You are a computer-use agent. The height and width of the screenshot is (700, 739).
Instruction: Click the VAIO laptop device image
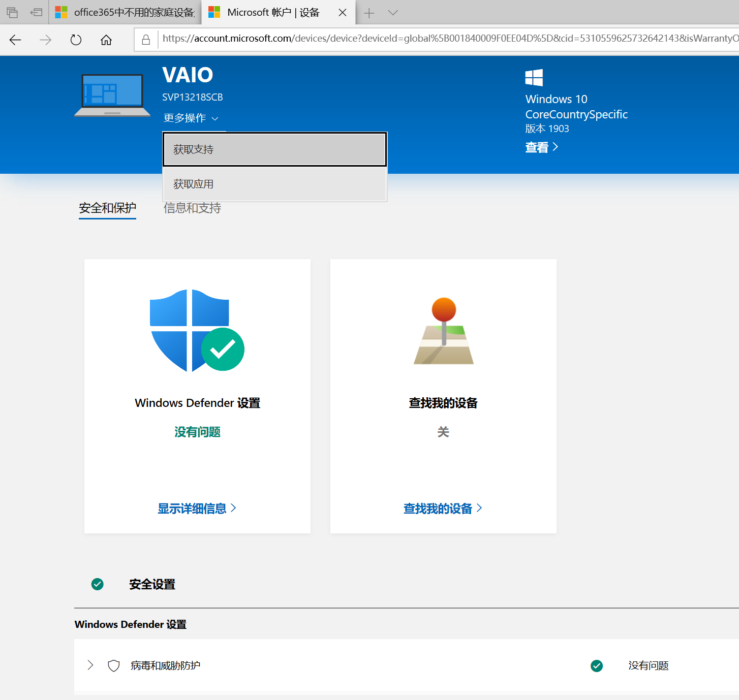(x=112, y=96)
